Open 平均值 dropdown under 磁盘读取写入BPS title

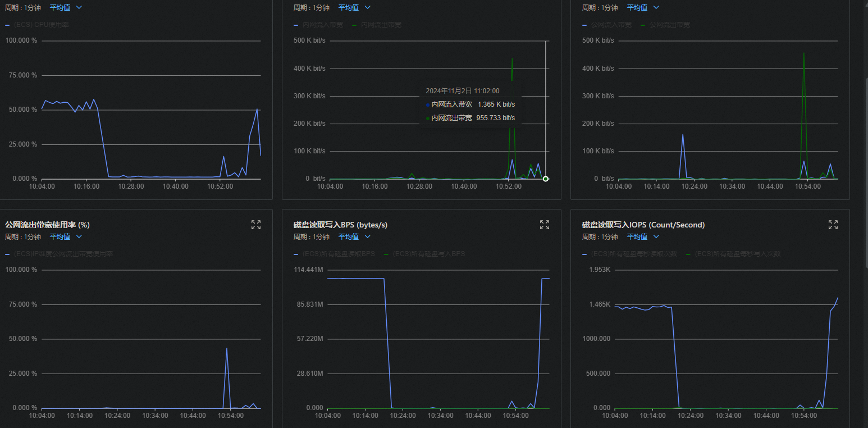tap(354, 237)
